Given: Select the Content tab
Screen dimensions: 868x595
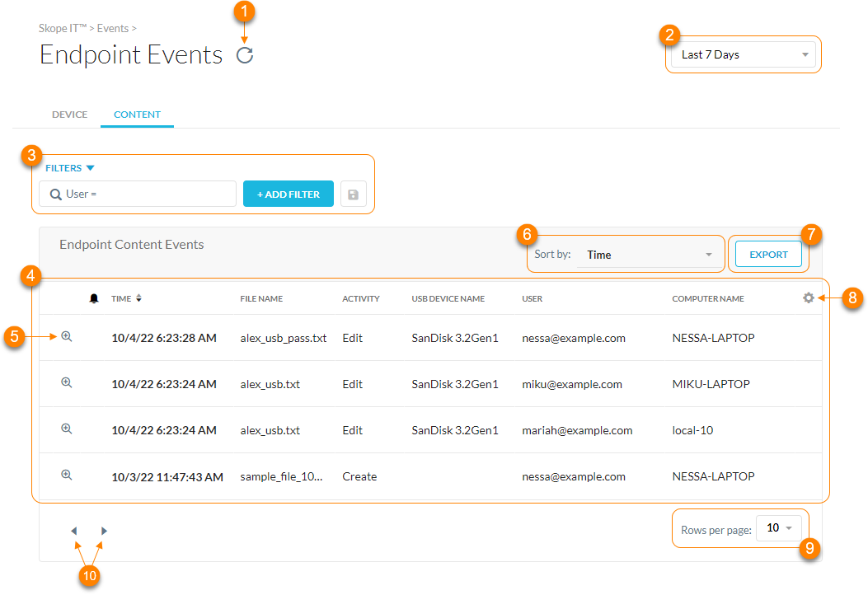Looking at the screenshot, I should (x=137, y=114).
